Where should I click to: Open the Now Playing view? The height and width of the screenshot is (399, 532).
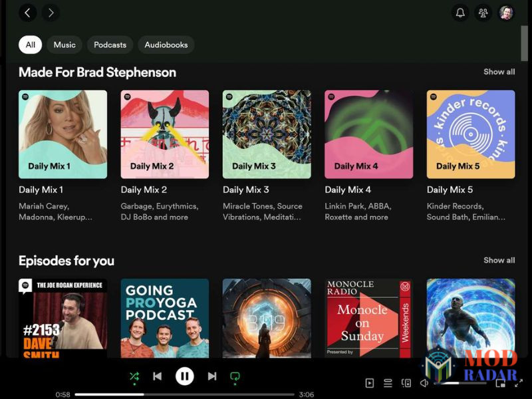(370, 383)
